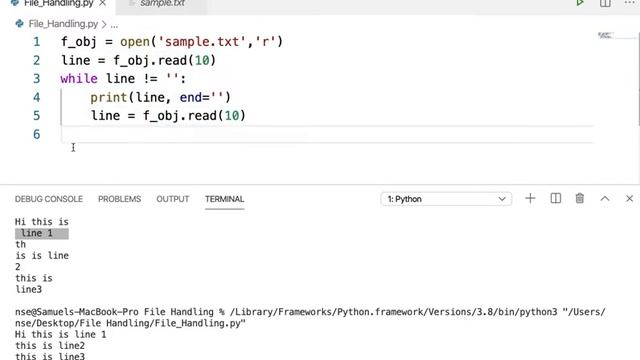Open the editor more actions ellipsis
This screenshot has height=360, width=640.
pyautogui.click(x=630, y=3)
